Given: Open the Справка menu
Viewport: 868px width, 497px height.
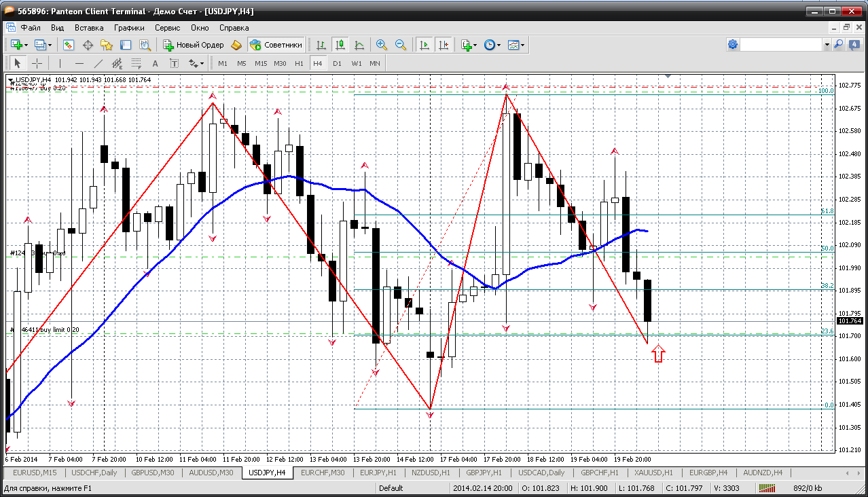Looking at the screenshot, I should tap(234, 28).
